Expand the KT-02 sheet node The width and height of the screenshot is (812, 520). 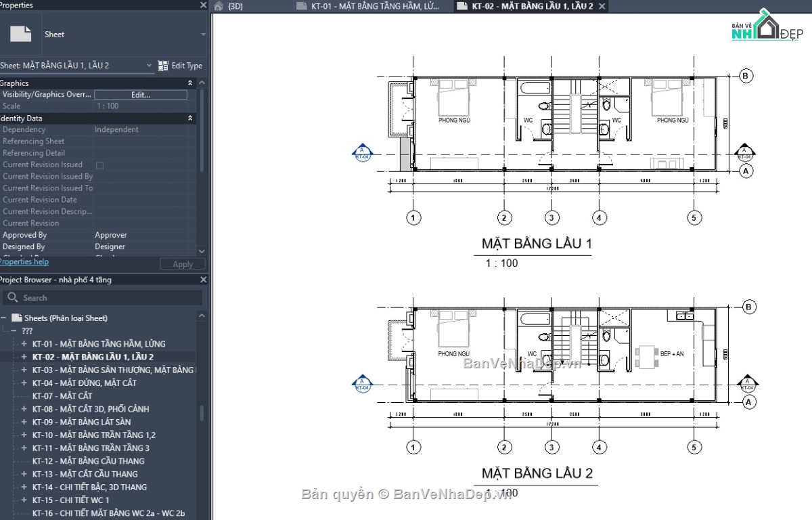[24, 357]
